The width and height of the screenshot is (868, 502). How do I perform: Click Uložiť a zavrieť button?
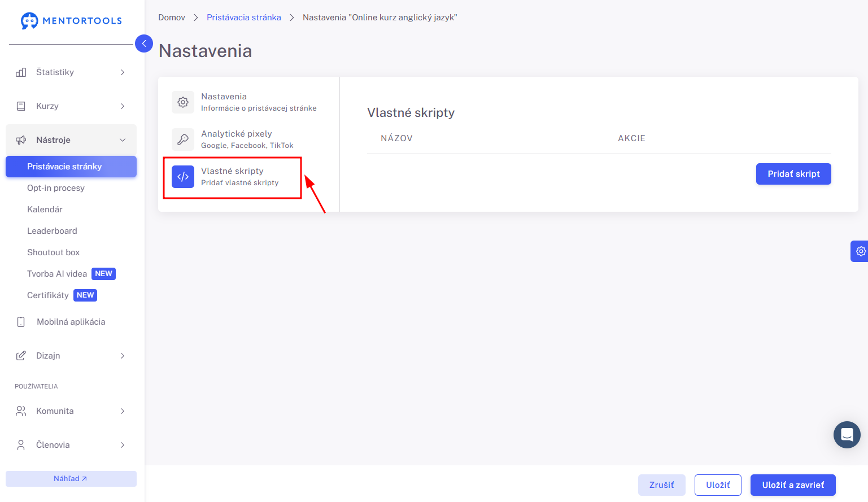pos(793,485)
